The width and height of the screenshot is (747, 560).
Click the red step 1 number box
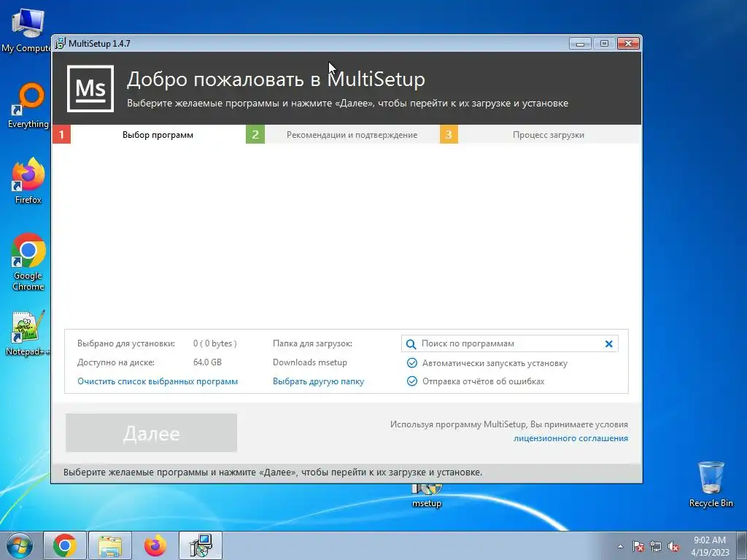[x=61, y=134]
